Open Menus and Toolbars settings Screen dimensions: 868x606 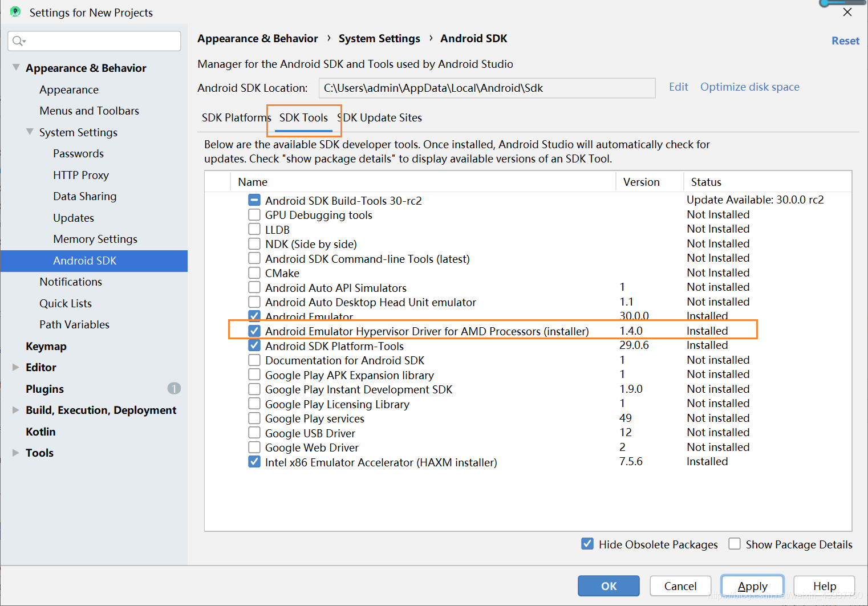90,111
